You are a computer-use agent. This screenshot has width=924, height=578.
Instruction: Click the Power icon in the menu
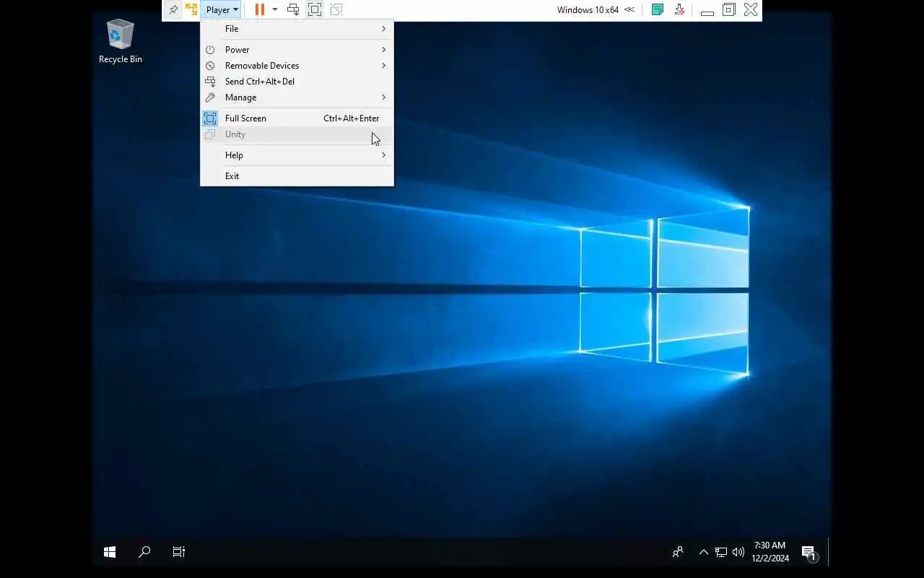210,50
